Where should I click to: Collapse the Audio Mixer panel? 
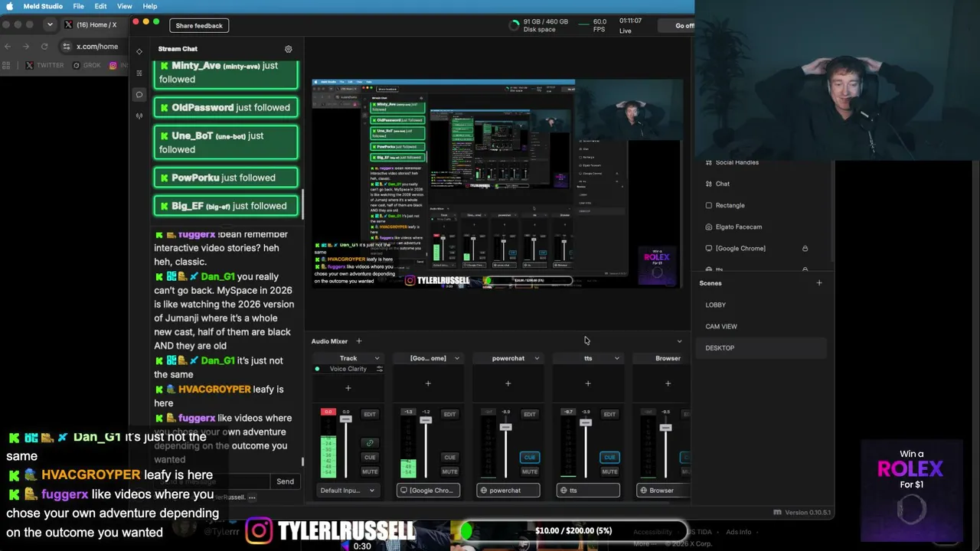click(x=679, y=341)
